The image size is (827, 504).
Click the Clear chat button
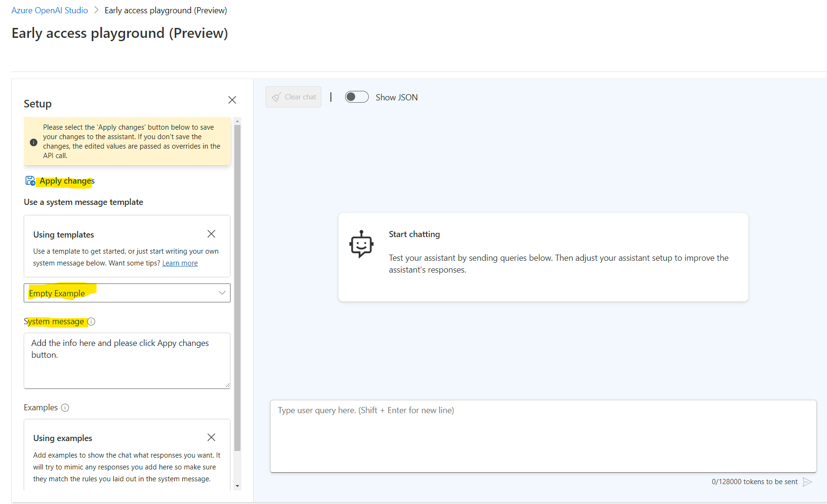pos(293,97)
